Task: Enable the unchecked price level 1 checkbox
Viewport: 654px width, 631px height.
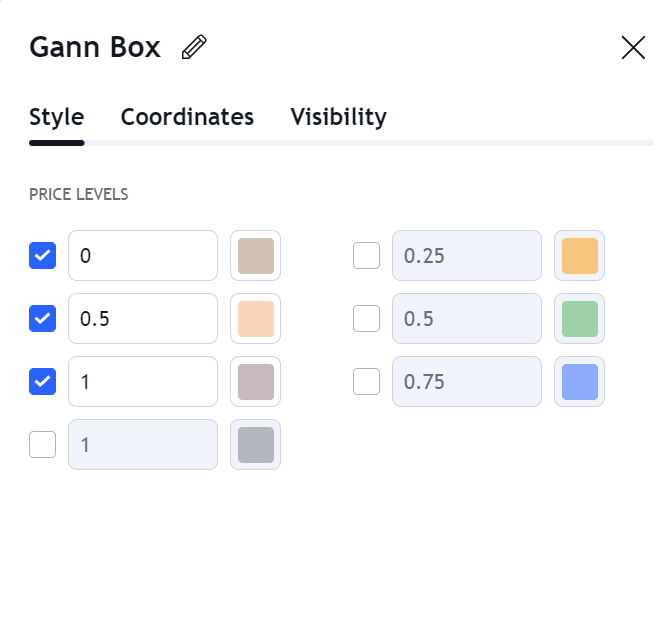Action: pos(43,444)
